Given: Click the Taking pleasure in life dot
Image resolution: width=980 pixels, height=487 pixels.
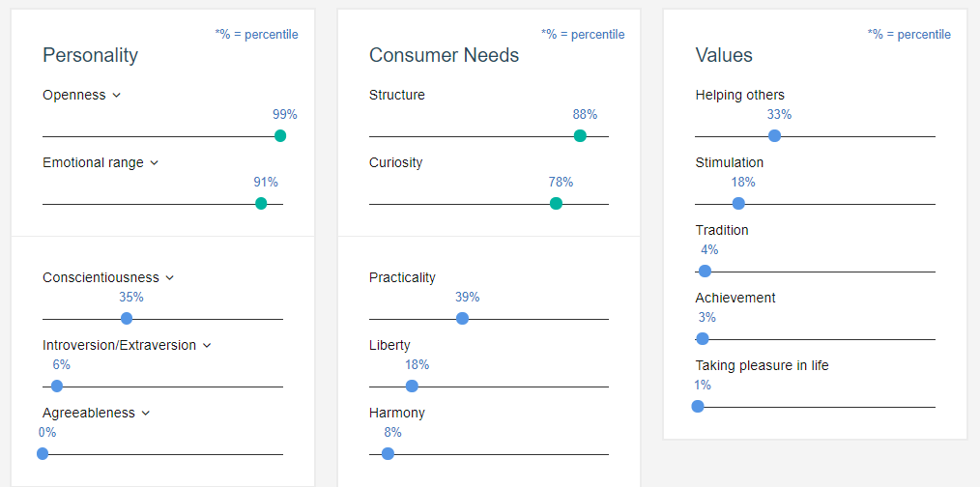Looking at the screenshot, I should (698, 406).
